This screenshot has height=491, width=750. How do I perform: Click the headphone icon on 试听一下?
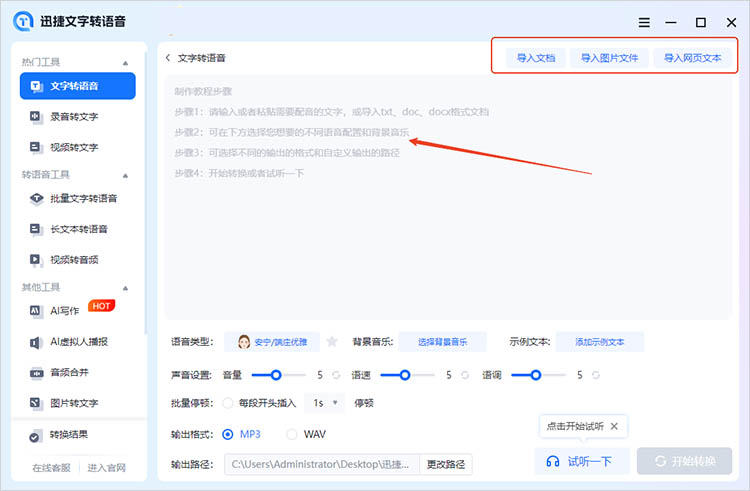coord(553,461)
